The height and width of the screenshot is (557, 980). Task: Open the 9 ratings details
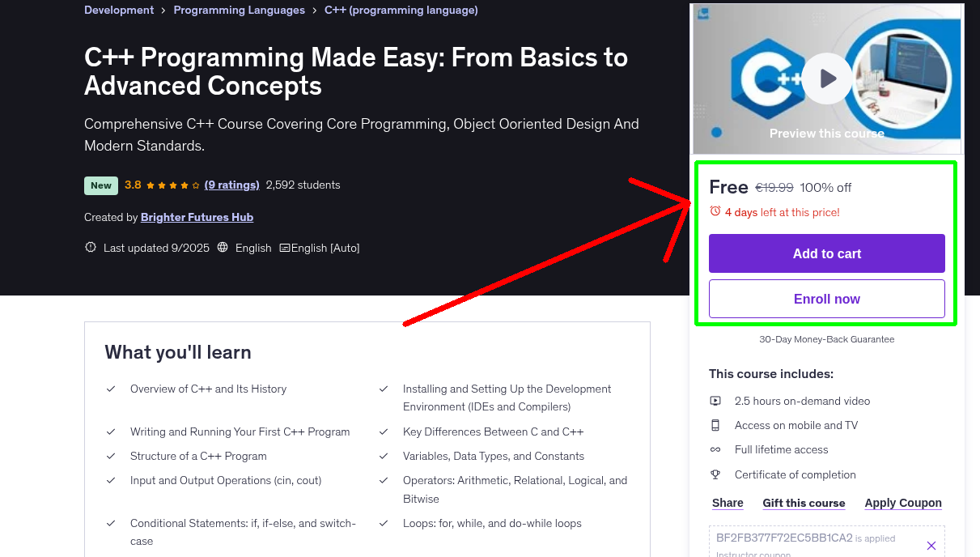tap(231, 184)
